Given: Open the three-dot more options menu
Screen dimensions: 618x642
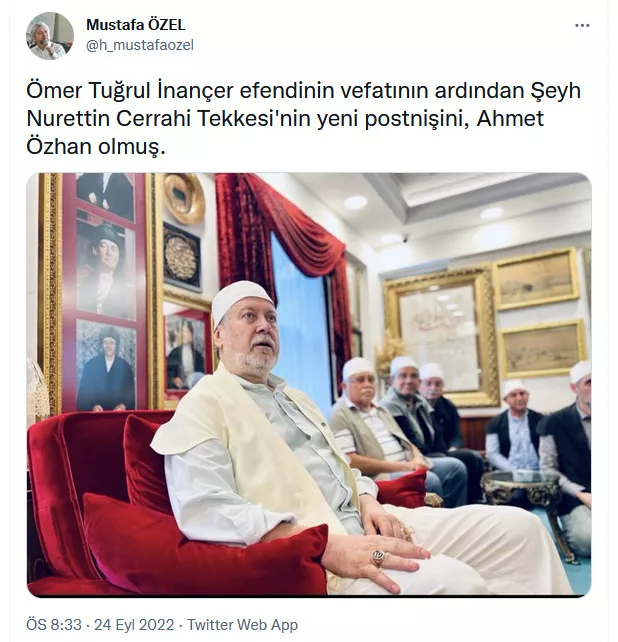Looking at the screenshot, I should 582,25.
